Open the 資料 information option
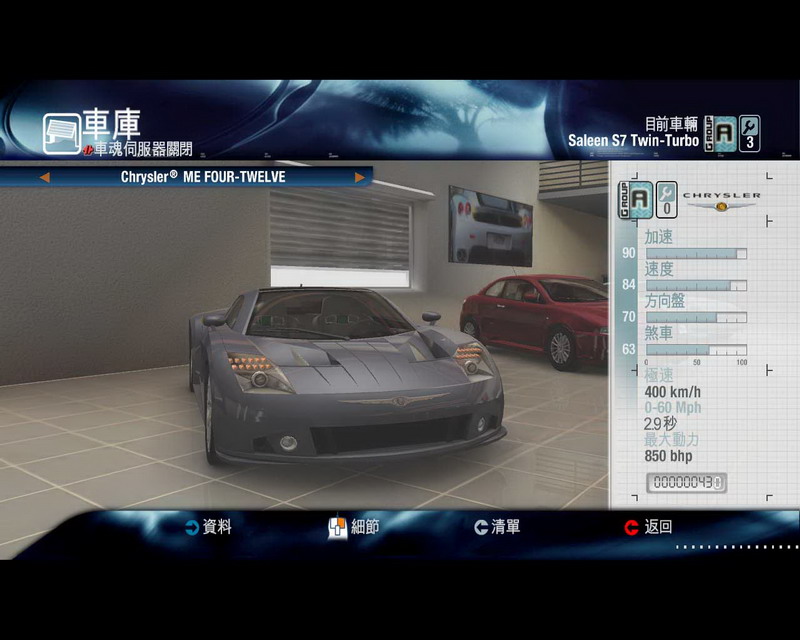 click(217, 527)
